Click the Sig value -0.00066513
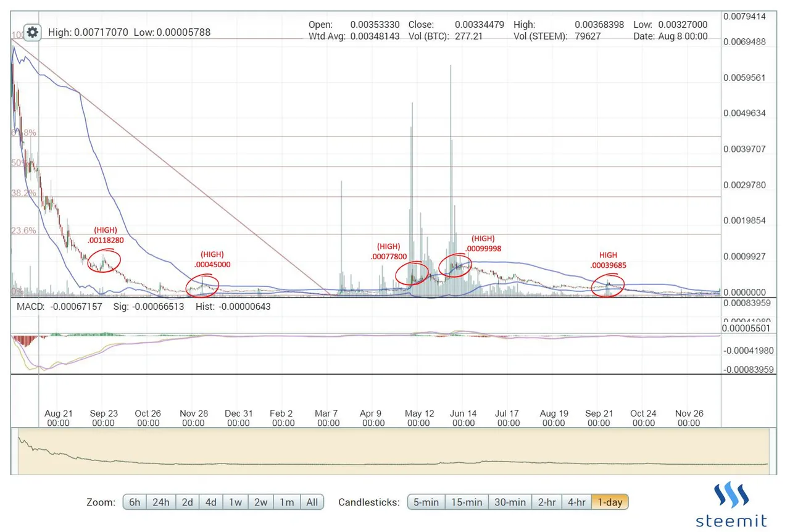 point(159,306)
